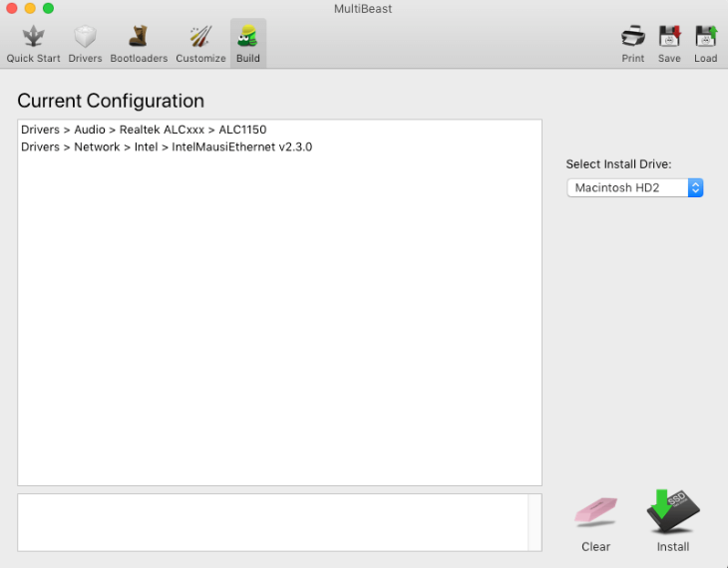Open the Drivers section
Screen dimensions: 728x568
[x=85, y=44]
